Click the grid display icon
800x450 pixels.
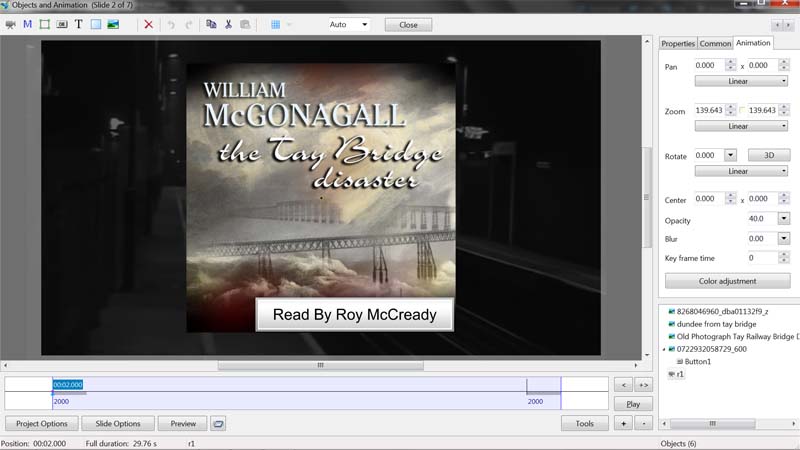[x=276, y=24]
